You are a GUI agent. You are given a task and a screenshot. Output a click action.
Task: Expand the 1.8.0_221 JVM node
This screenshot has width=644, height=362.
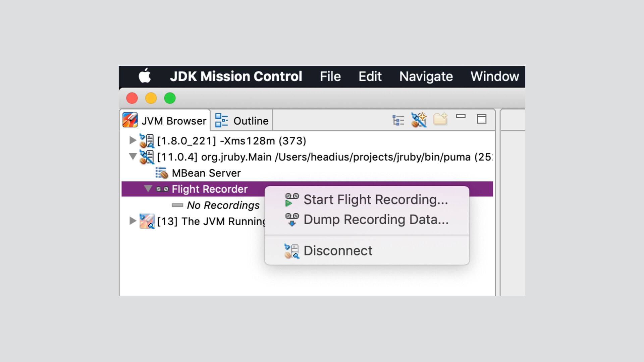pyautogui.click(x=133, y=140)
